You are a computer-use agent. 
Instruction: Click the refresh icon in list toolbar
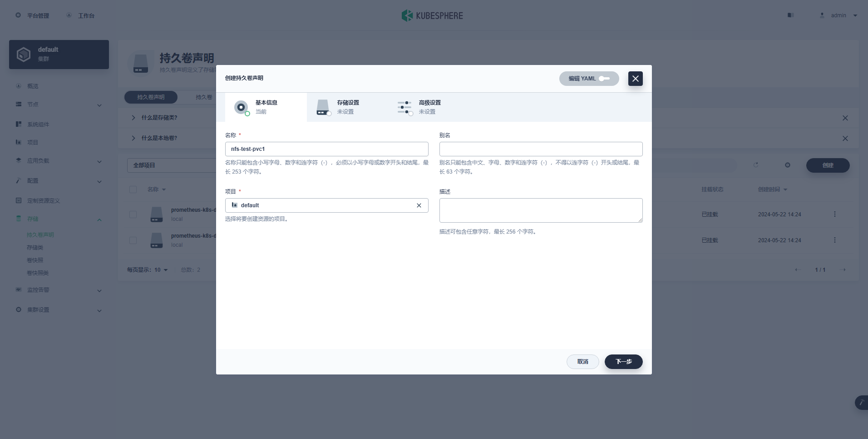756,165
